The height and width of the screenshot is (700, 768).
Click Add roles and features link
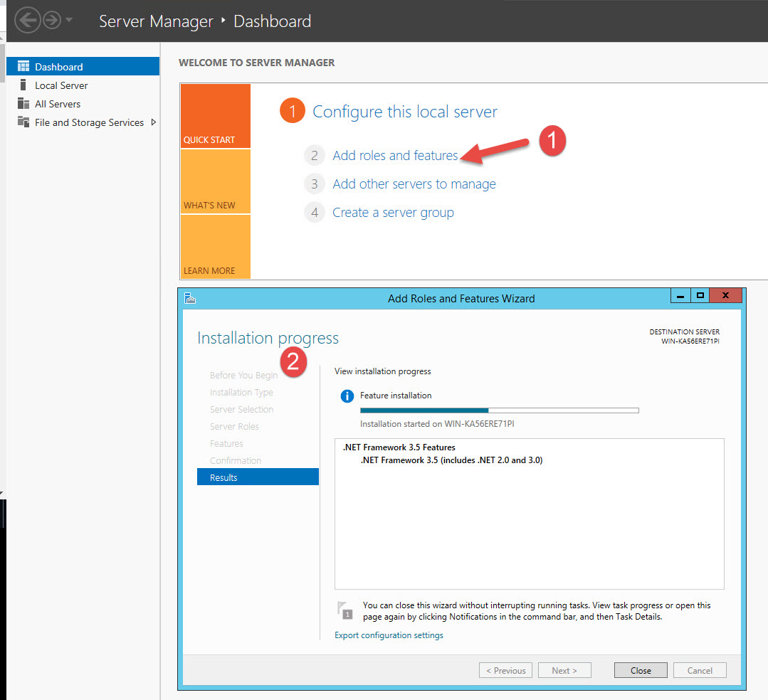[x=395, y=156]
